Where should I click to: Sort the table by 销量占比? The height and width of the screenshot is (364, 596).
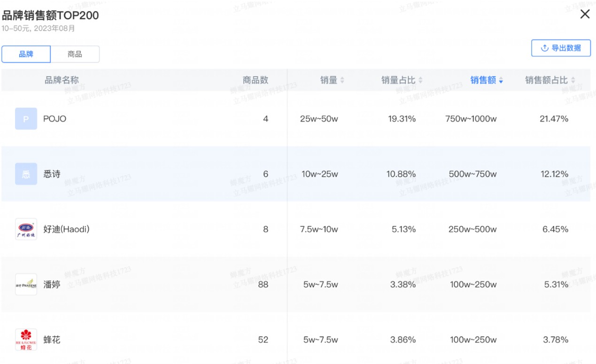point(402,80)
